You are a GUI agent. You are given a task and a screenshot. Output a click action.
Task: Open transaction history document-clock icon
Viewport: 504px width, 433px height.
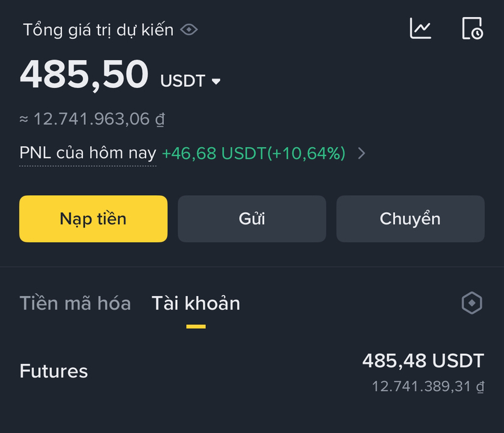472,29
